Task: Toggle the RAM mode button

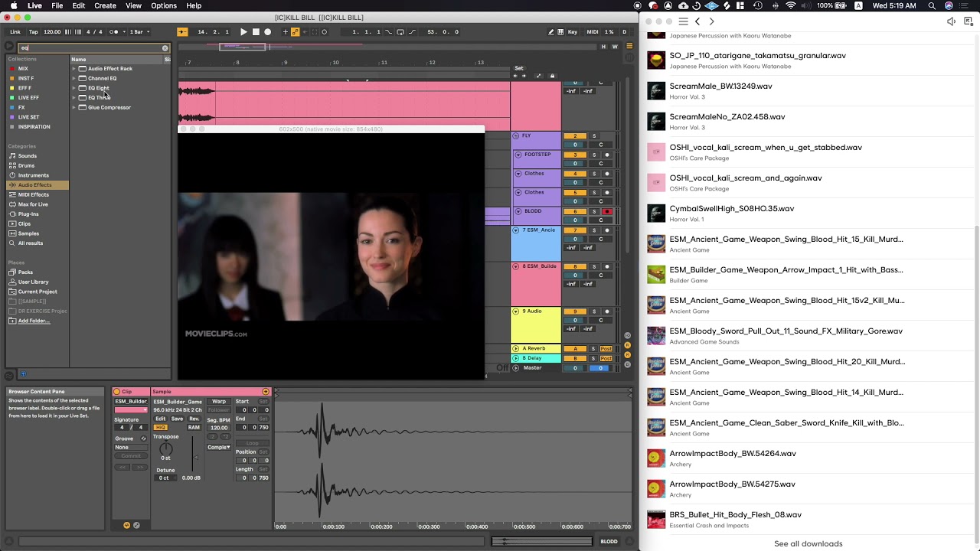Action: [x=194, y=428]
